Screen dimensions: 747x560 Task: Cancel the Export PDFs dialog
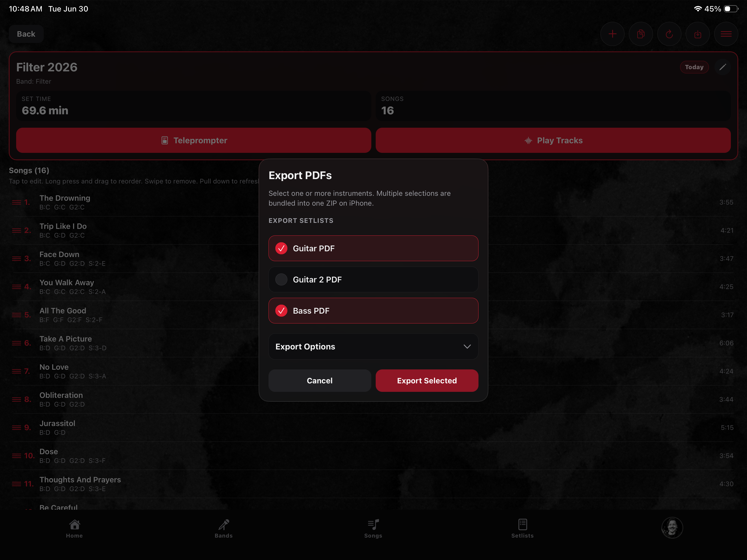pyautogui.click(x=319, y=381)
